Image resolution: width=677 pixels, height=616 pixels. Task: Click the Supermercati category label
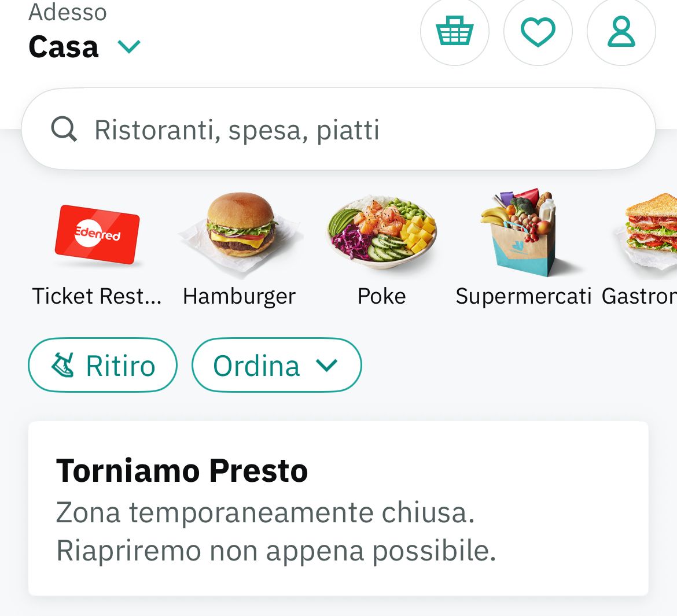point(523,296)
